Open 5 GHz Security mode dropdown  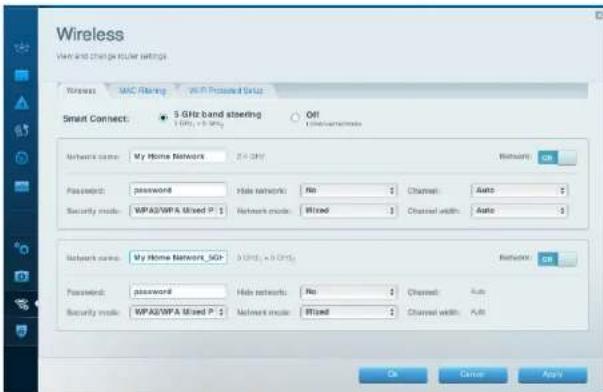click(178, 312)
